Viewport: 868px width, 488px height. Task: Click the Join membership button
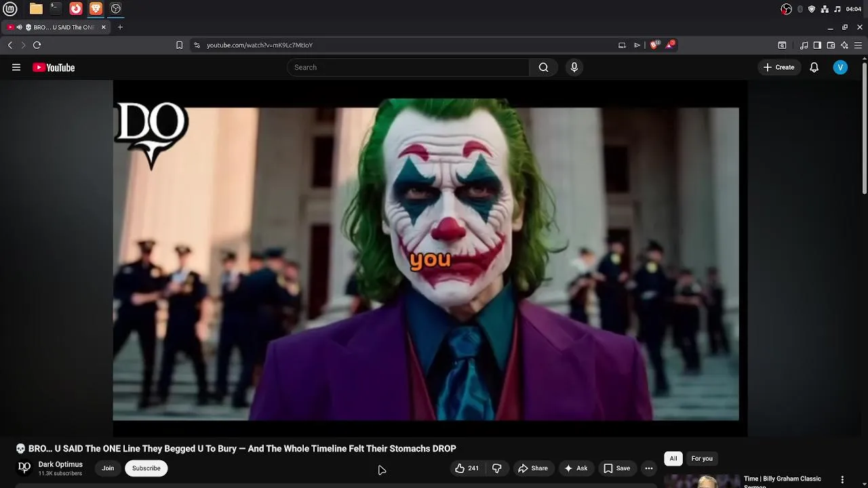(108, 468)
